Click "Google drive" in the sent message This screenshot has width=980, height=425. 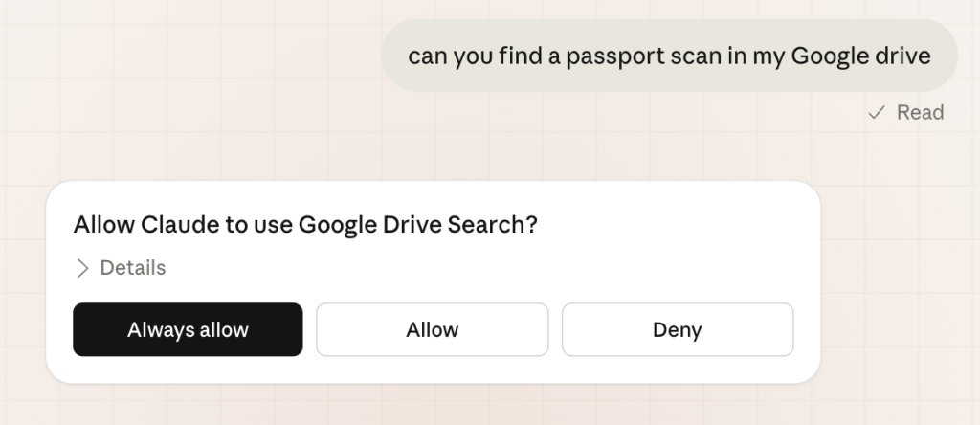tap(861, 56)
